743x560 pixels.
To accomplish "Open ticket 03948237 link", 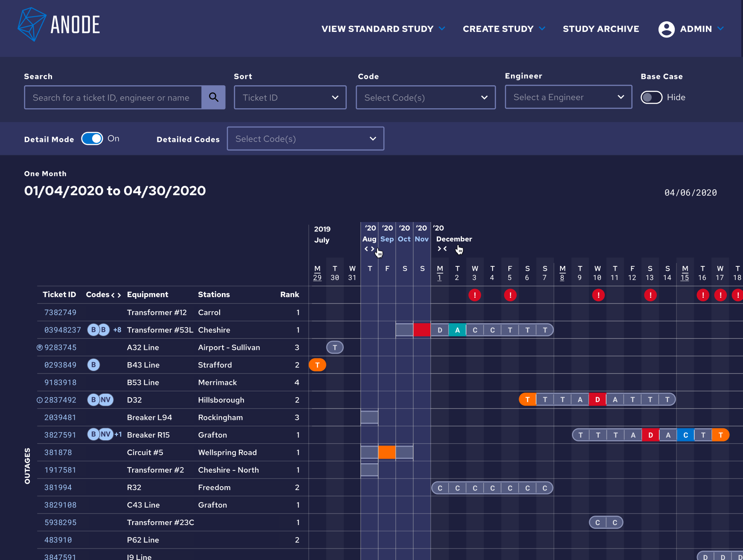I will pos(63,330).
